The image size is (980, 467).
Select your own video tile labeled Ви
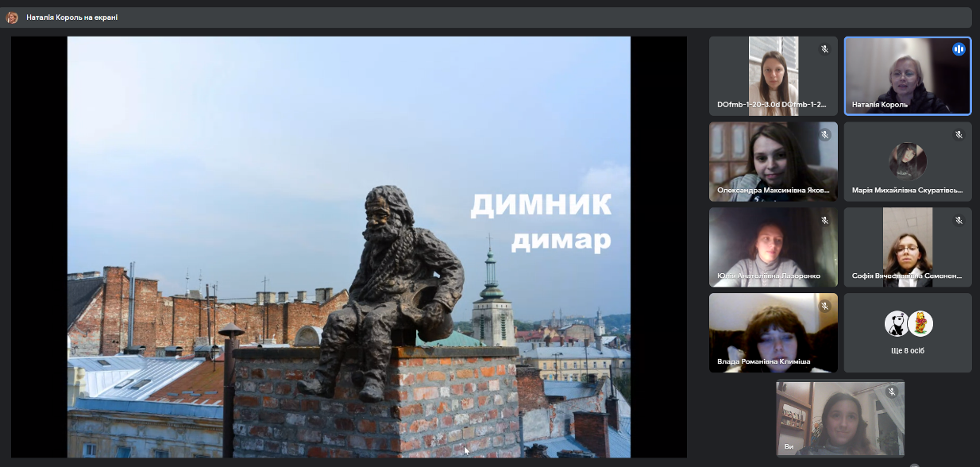pos(840,419)
